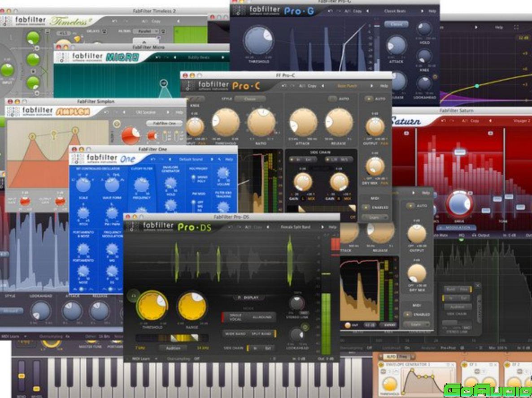
Task: Go to previous preset in FabFilter One
Action: tap(169, 159)
